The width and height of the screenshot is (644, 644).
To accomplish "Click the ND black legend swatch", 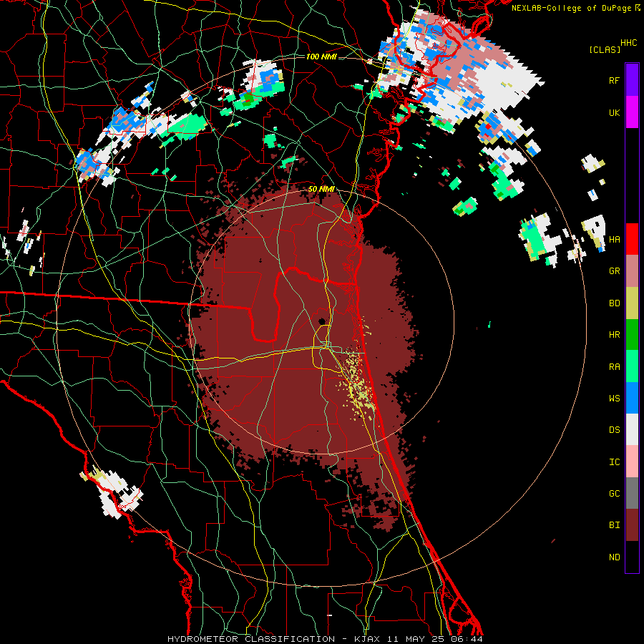I will pos(632,557).
